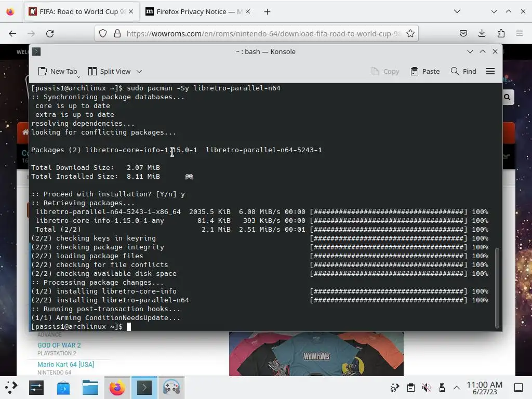Open removable devices tray icon
This screenshot has height=399, width=532.
[x=442, y=388]
